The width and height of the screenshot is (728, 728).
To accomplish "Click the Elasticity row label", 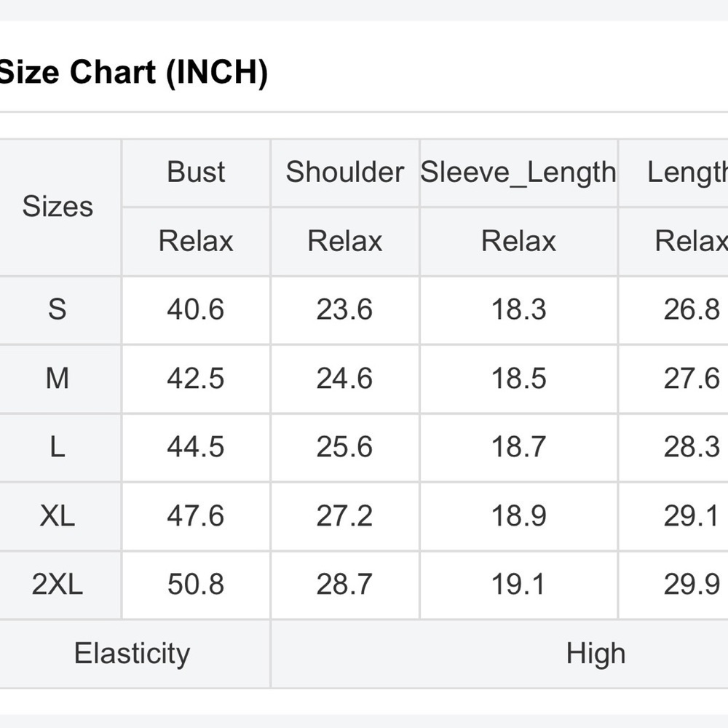I will coord(132,654).
